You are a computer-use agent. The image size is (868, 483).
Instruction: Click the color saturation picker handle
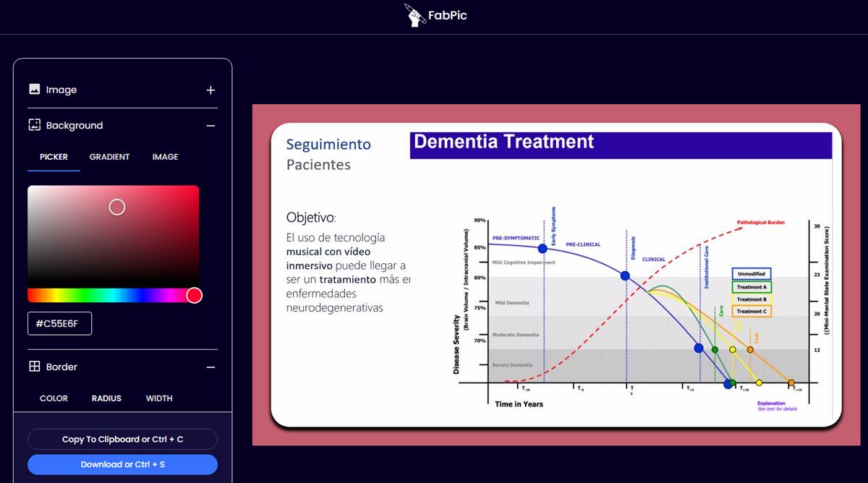click(x=117, y=208)
